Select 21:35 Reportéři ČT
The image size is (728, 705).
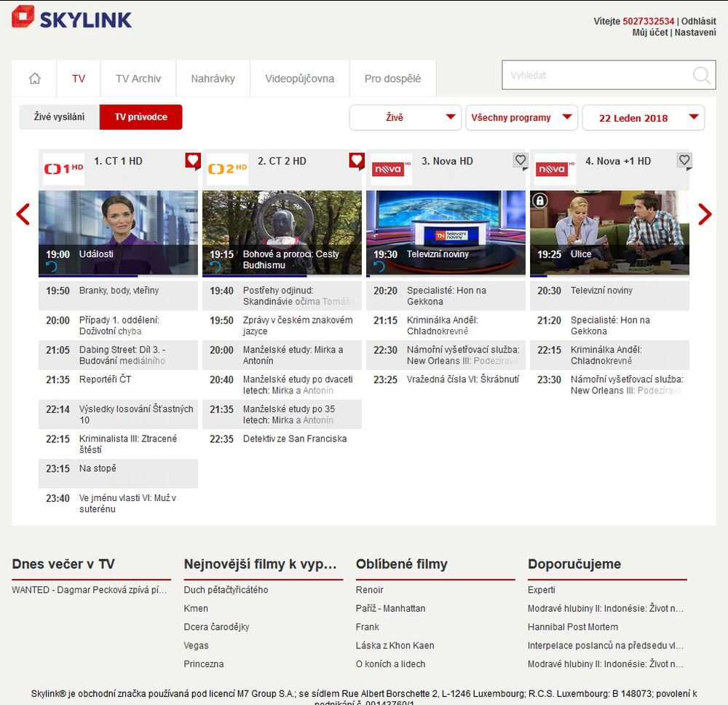pos(119,385)
